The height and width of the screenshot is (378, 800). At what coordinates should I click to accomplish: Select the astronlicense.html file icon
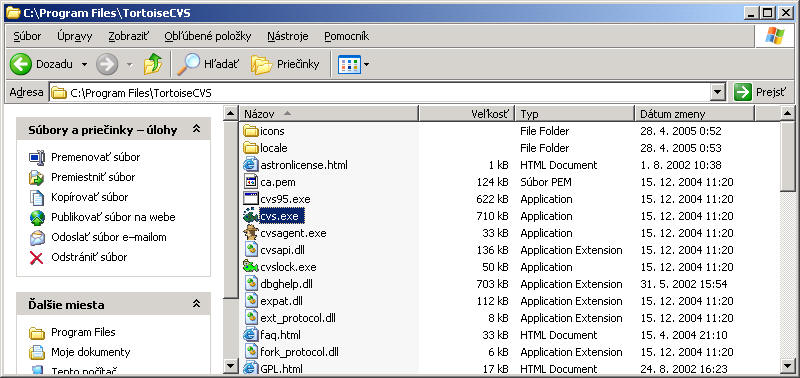click(x=251, y=165)
